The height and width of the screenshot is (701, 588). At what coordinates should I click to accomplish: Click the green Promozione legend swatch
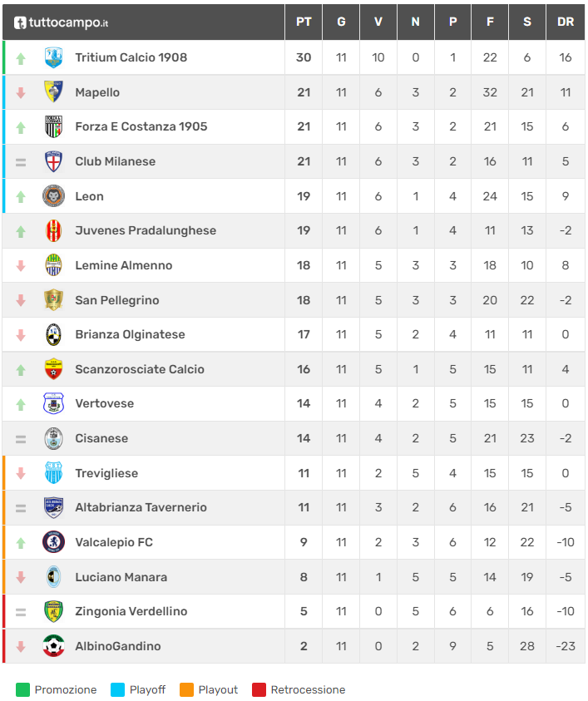click(22, 689)
